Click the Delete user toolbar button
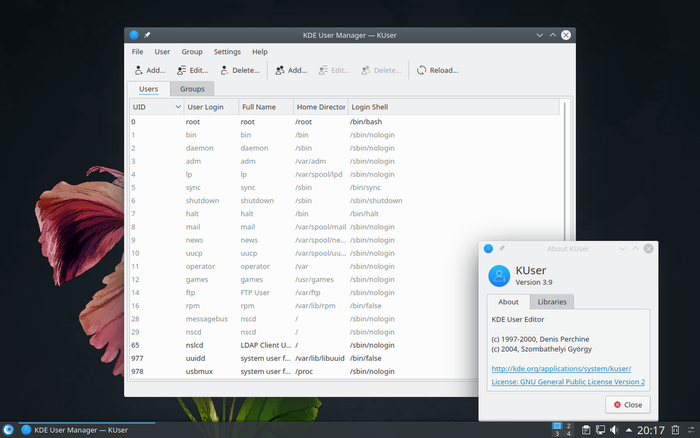 [238, 70]
